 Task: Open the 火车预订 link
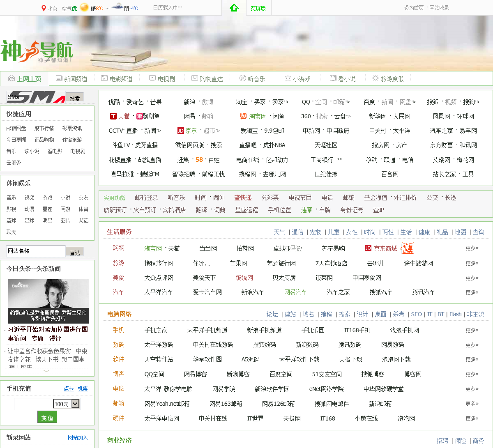click(145, 210)
